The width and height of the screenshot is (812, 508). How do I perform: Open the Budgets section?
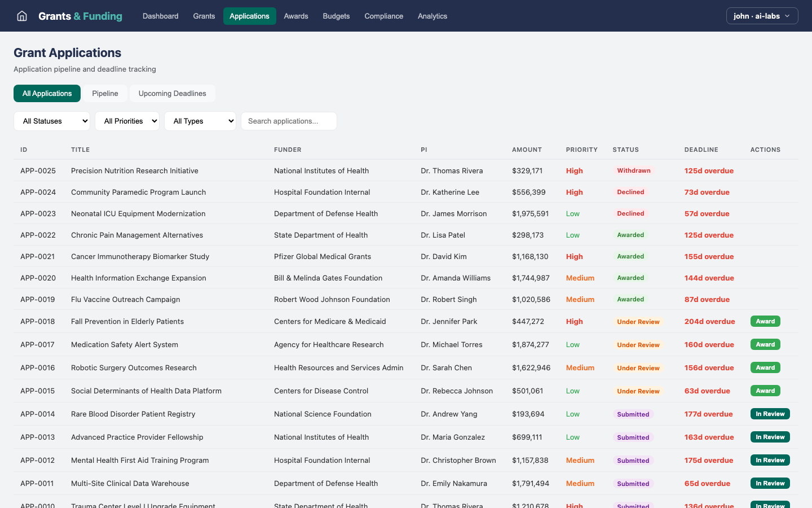pyautogui.click(x=336, y=16)
